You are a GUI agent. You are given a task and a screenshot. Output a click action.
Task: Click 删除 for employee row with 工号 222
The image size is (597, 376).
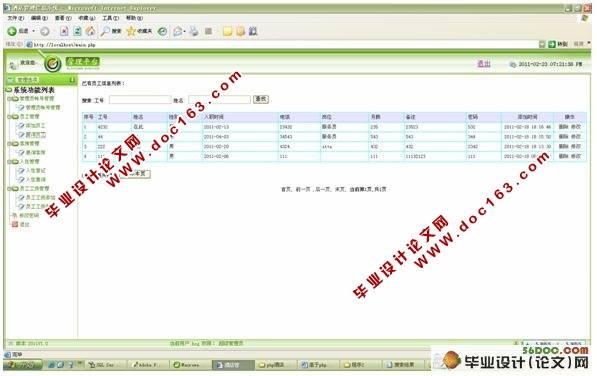coord(563,147)
